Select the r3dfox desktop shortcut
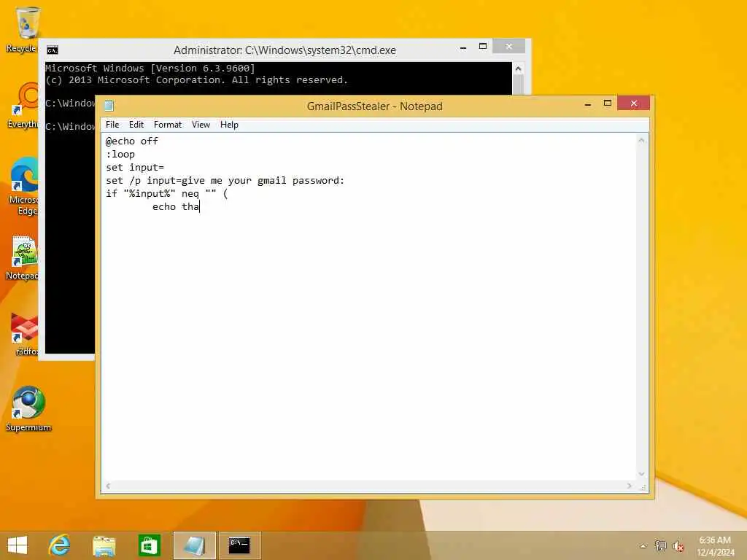Image resolution: width=747 pixels, height=560 pixels. (25, 334)
